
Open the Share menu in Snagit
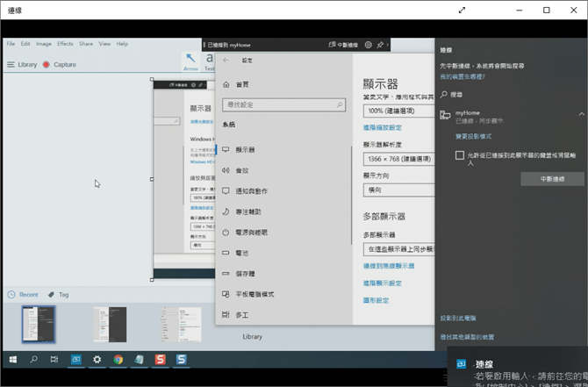86,44
